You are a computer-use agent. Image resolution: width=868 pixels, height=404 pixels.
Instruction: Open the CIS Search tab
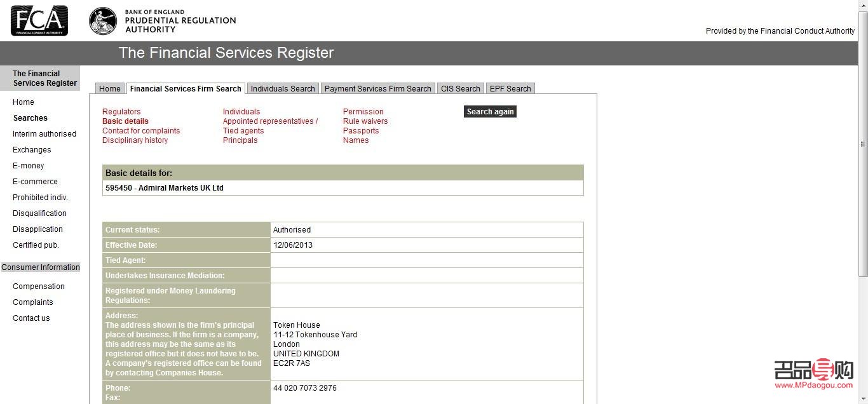click(460, 89)
